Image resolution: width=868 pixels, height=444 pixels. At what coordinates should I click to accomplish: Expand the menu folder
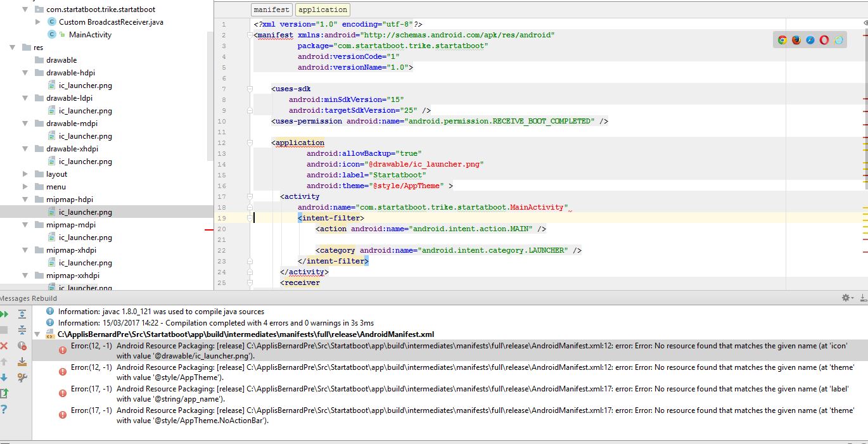click(x=25, y=187)
